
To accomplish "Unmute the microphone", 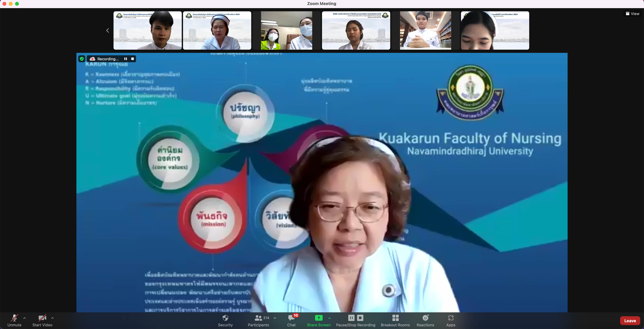I will [14, 321].
